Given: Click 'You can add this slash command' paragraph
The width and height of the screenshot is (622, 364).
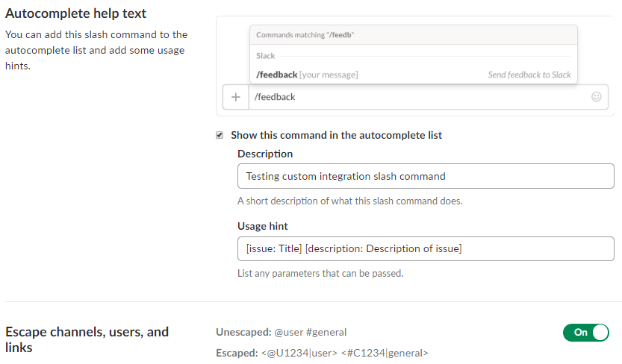Looking at the screenshot, I should [96, 50].
